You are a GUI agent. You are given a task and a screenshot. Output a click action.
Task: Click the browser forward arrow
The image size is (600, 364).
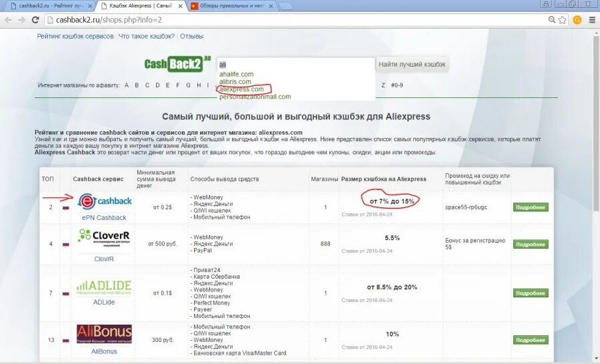[x=22, y=20]
